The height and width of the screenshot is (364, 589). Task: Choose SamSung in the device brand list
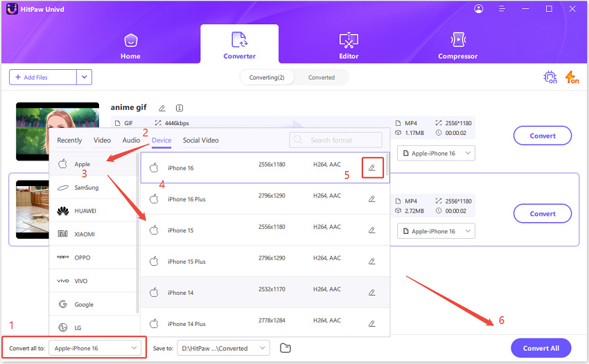coord(93,188)
